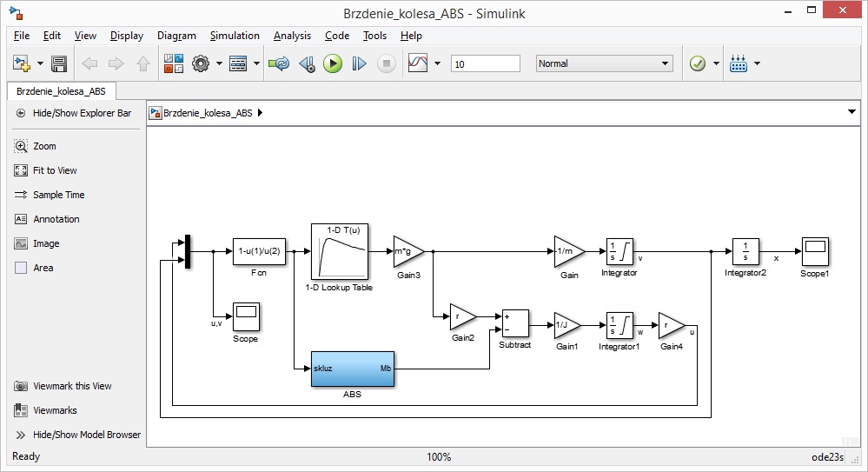Expand the breadcrumb bar dropdown arrow

pyautogui.click(x=851, y=112)
